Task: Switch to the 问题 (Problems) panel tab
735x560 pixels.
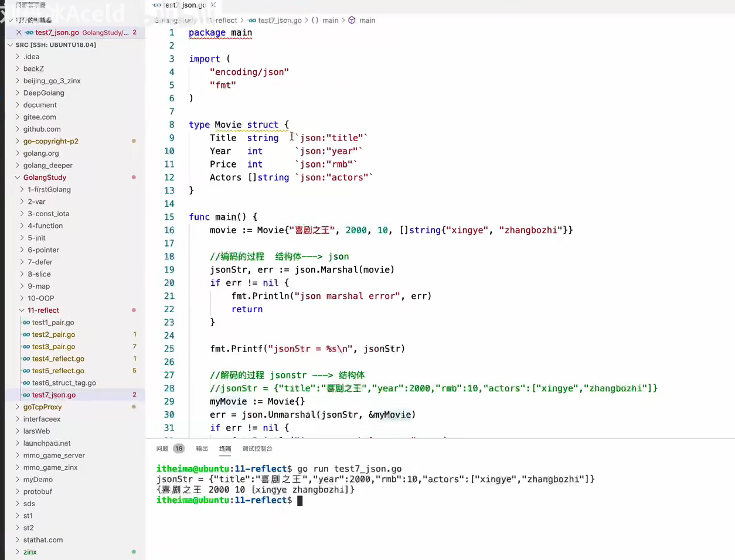Action: (x=162, y=449)
